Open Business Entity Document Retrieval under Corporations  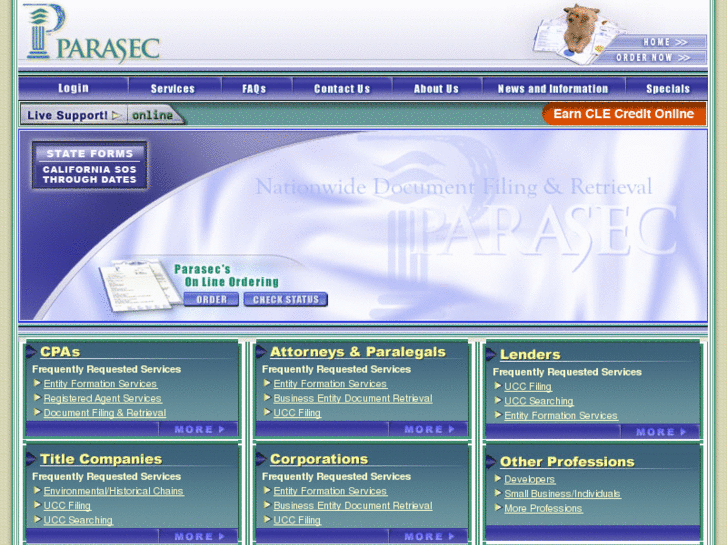click(x=353, y=506)
